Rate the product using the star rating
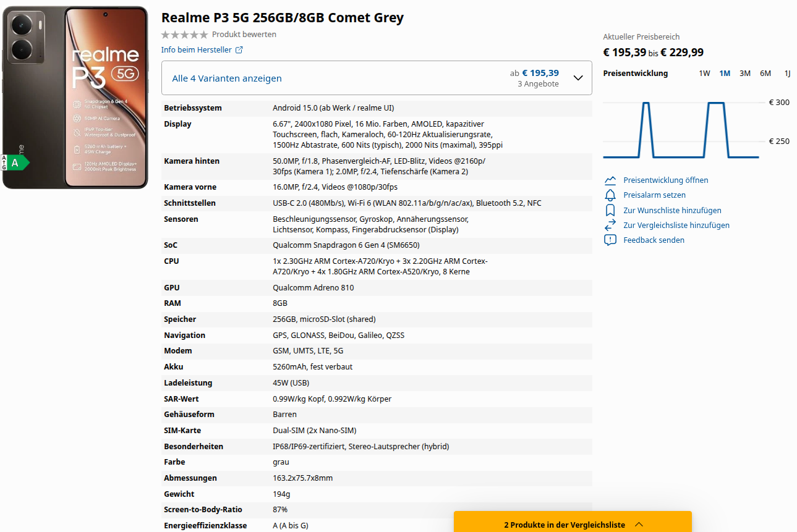797x532 pixels. click(184, 35)
